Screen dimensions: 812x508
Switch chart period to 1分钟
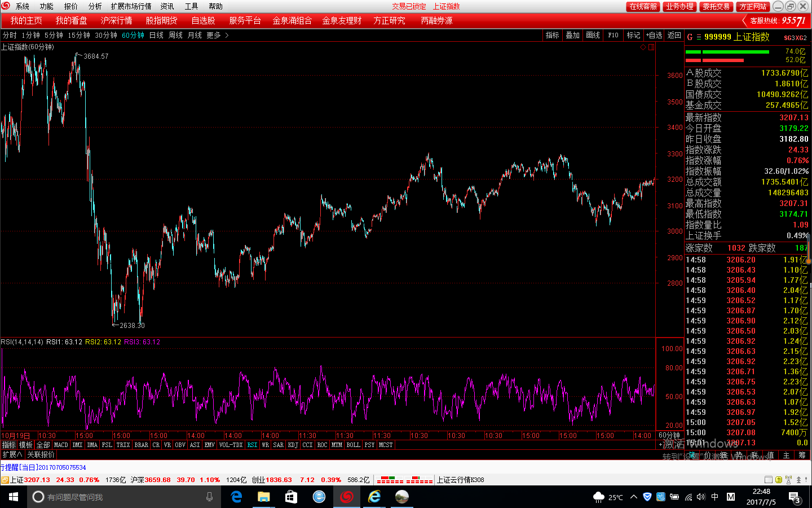point(30,35)
